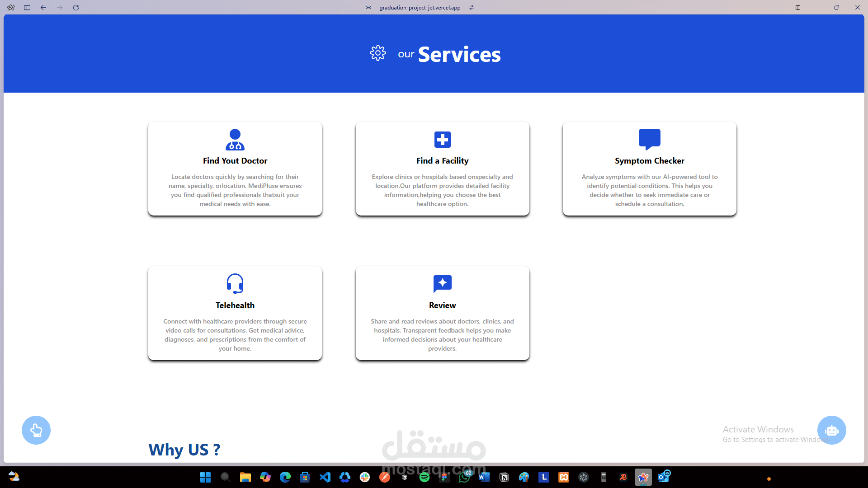Click the Connect with healthcare providers description
Viewport: 868px width, 488px height.
235,335
